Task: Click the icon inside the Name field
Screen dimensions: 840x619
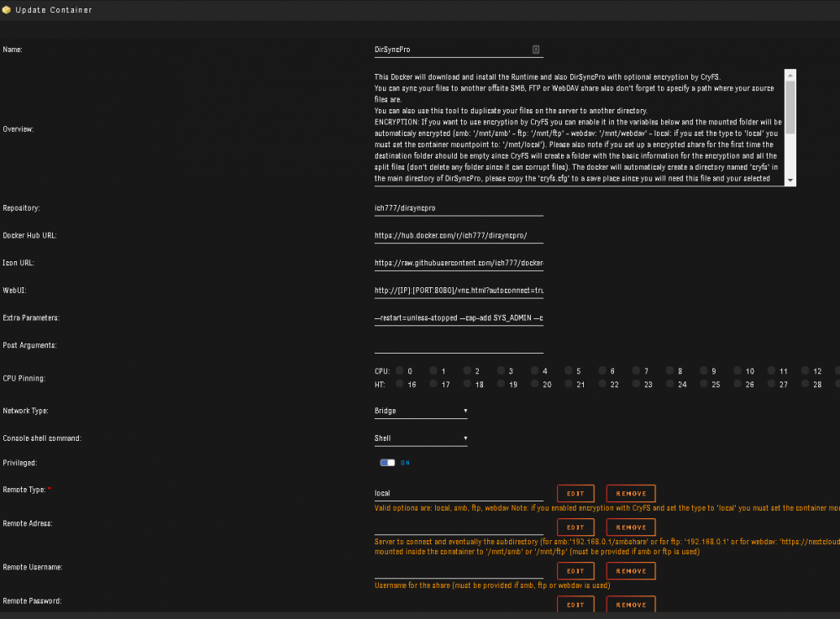Action: click(536, 50)
